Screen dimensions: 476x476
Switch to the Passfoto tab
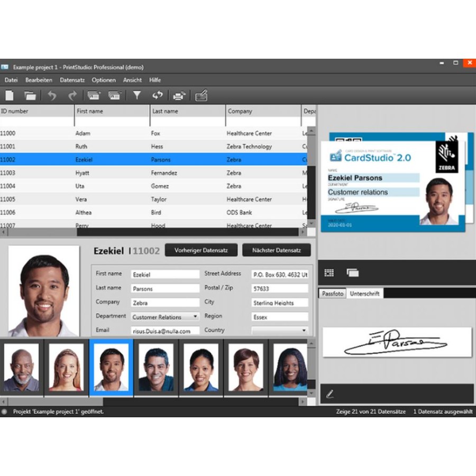[333, 294]
